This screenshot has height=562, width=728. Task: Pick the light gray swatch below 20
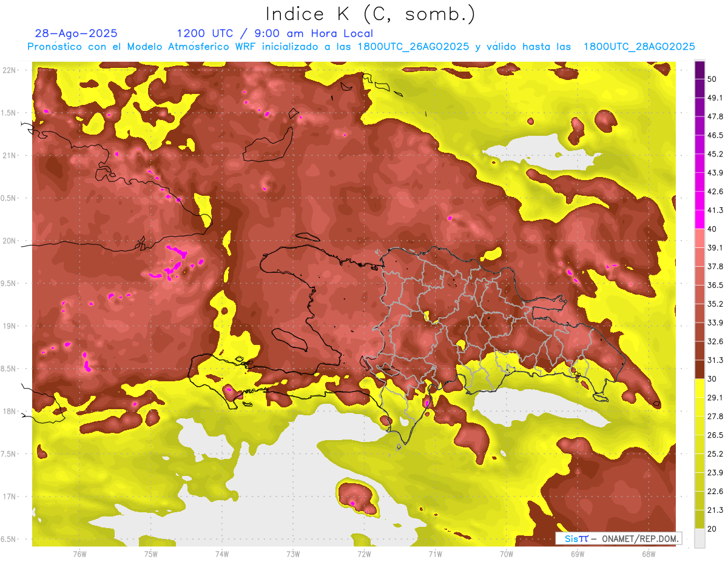point(699,538)
